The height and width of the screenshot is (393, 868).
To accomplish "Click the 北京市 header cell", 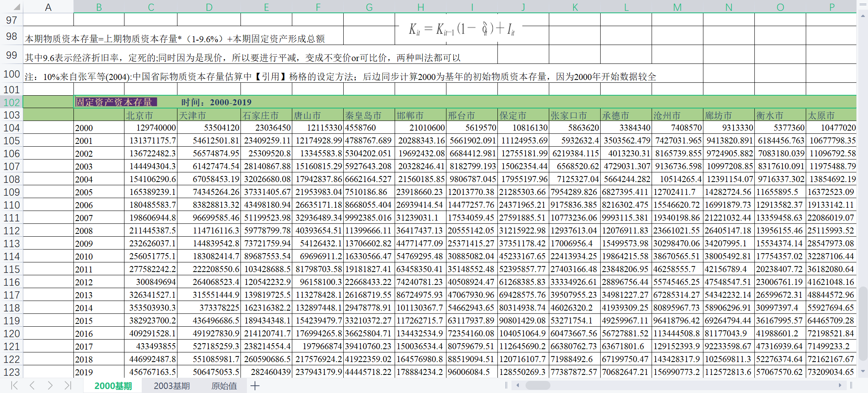I will tap(151, 115).
